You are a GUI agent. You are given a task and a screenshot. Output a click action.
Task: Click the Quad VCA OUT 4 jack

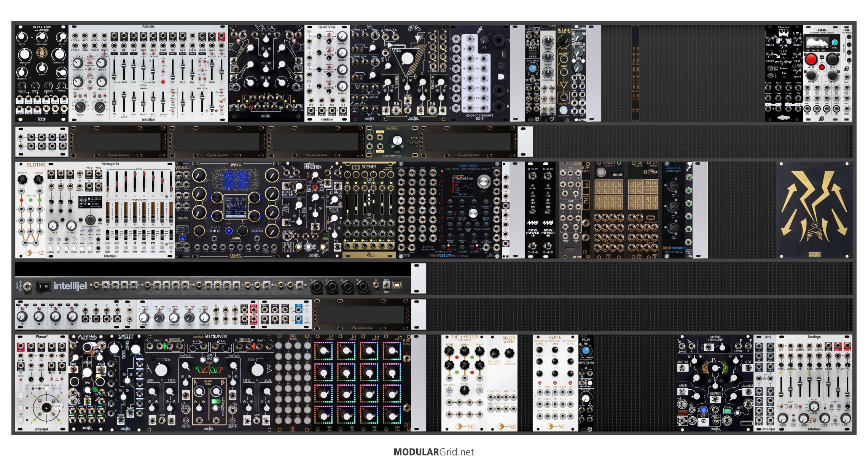pos(343,110)
